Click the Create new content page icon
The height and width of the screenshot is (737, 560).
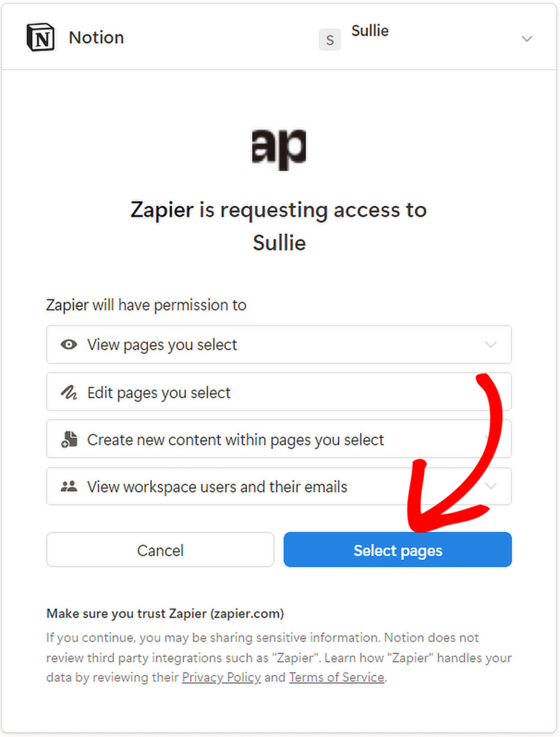(69, 440)
